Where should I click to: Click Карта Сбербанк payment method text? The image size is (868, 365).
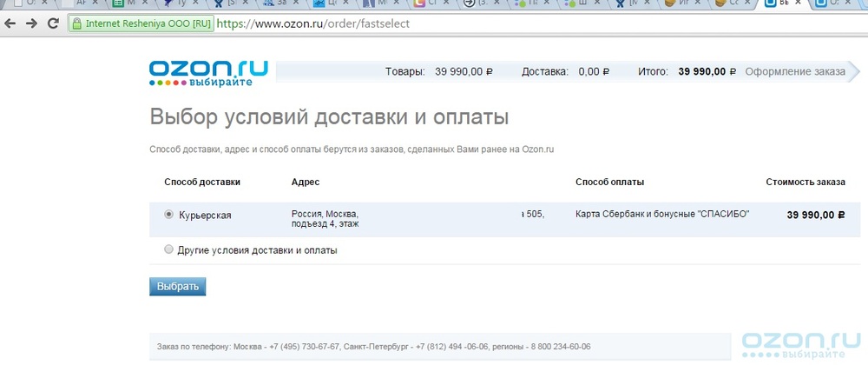(x=661, y=214)
